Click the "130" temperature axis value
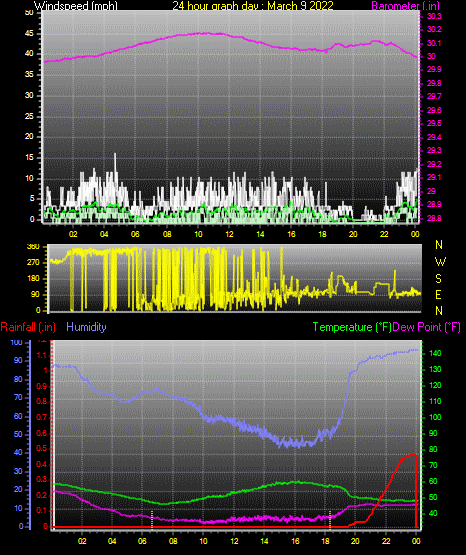 435,369
